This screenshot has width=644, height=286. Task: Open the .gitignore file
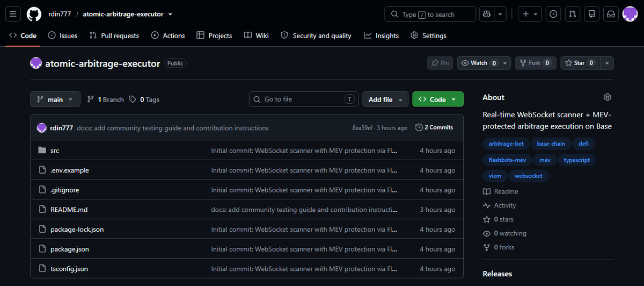click(x=65, y=190)
